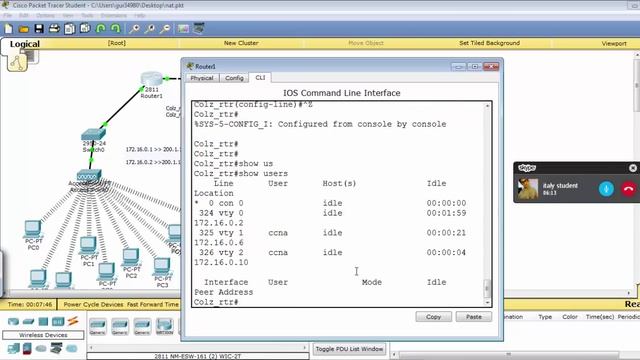Screen dimensions: 640x360
Task: Switch to the Logical workspace tab
Action: (24, 44)
